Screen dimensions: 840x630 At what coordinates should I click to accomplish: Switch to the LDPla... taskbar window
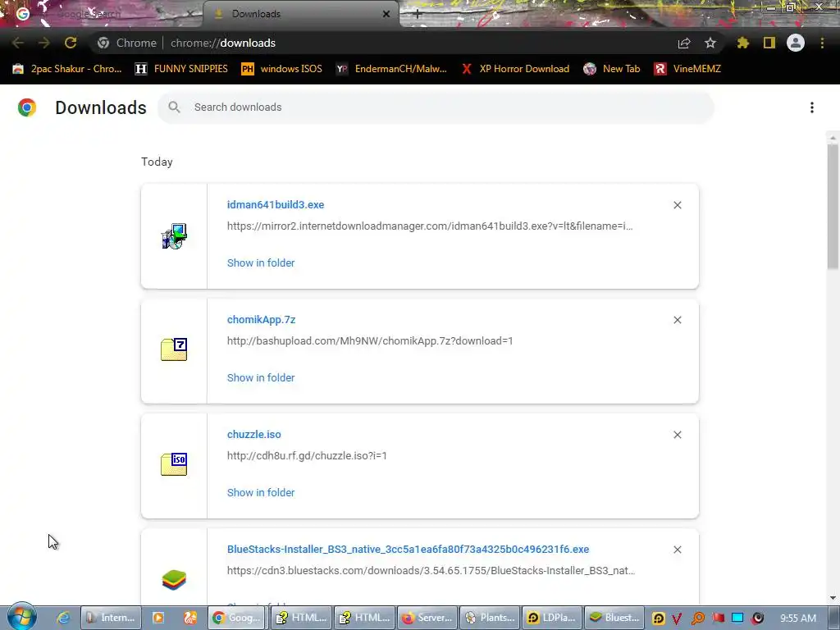[x=552, y=618]
